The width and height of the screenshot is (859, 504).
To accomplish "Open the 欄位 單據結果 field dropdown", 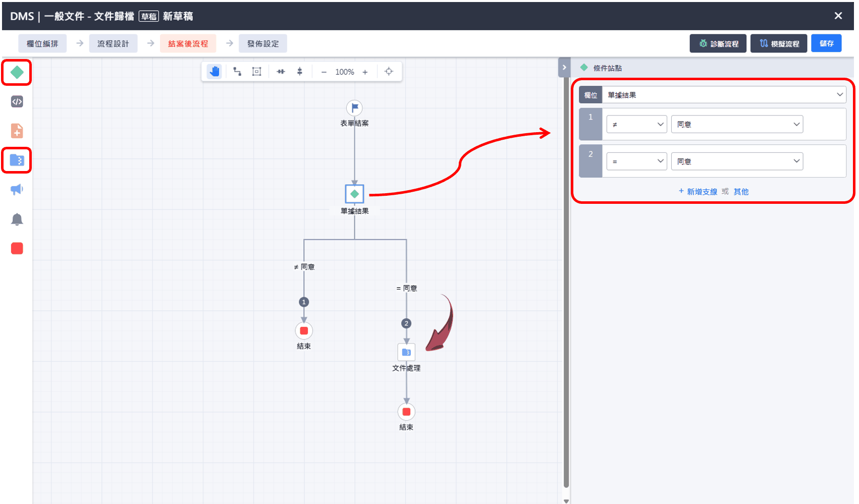I will click(x=724, y=95).
